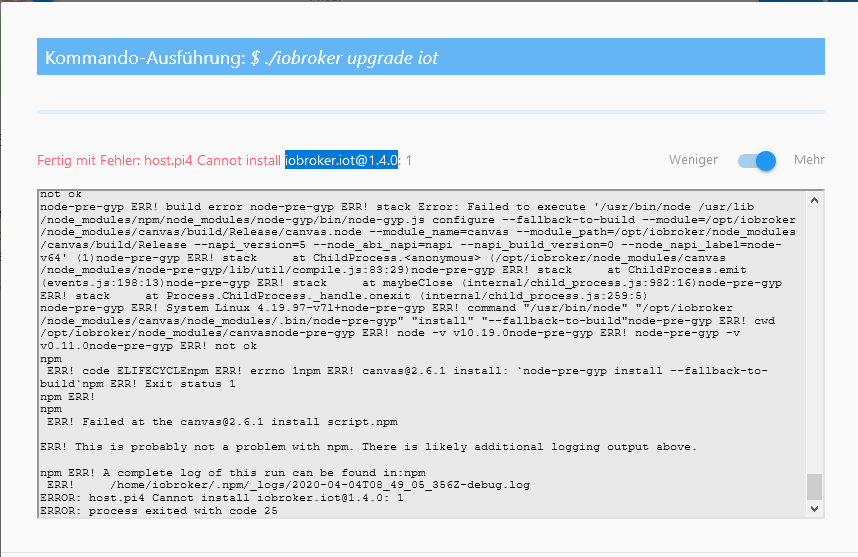Click the 'System Linux 4.19.97-v7l+' log line

[386, 308]
